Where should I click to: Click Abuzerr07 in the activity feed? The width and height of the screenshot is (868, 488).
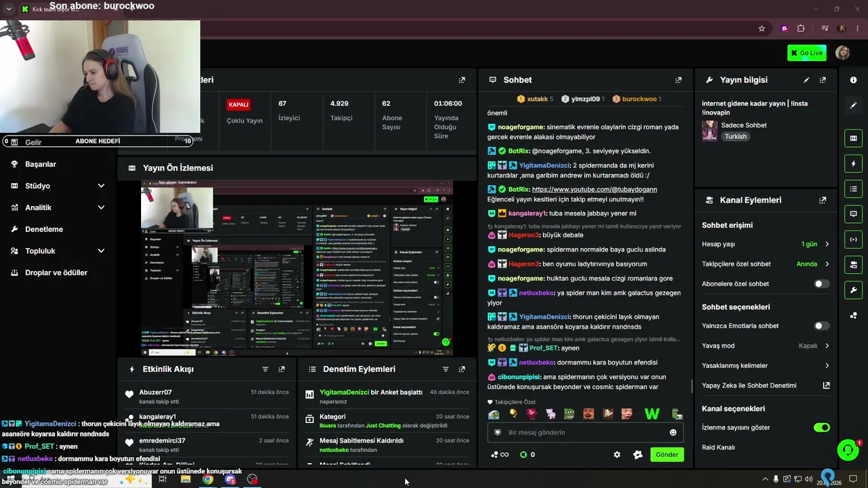[x=155, y=392]
